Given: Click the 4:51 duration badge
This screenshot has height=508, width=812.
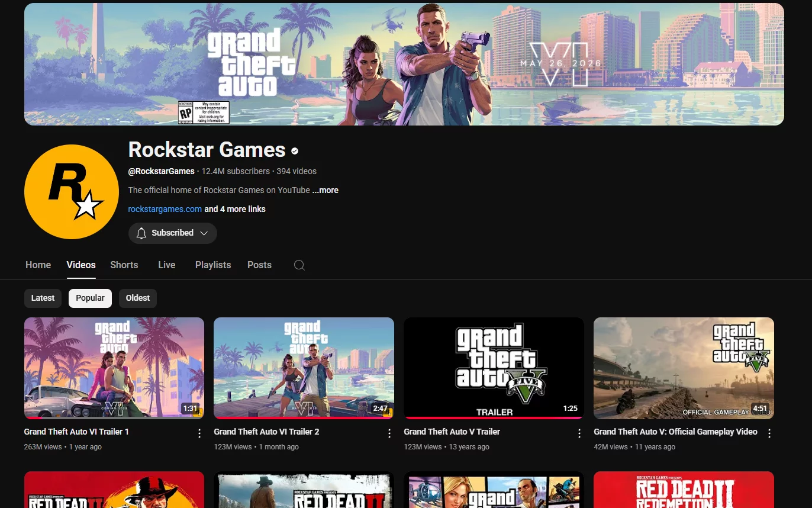Looking at the screenshot, I should (x=760, y=408).
